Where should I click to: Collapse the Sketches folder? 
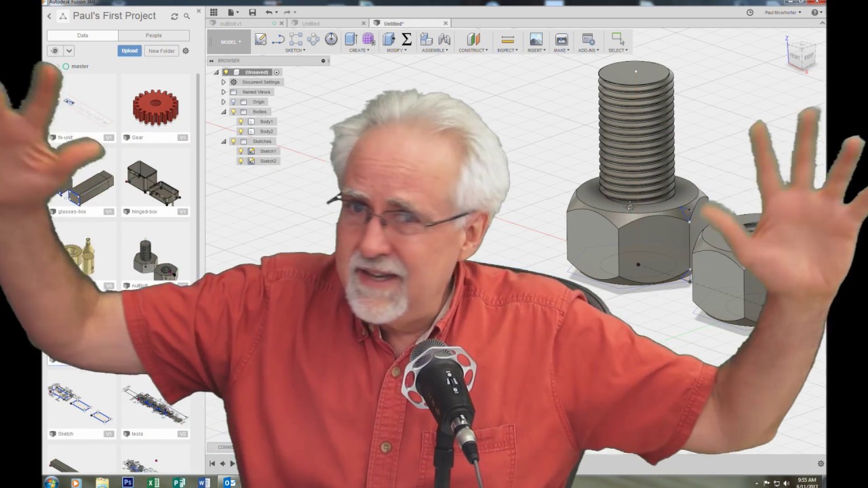point(223,141)
